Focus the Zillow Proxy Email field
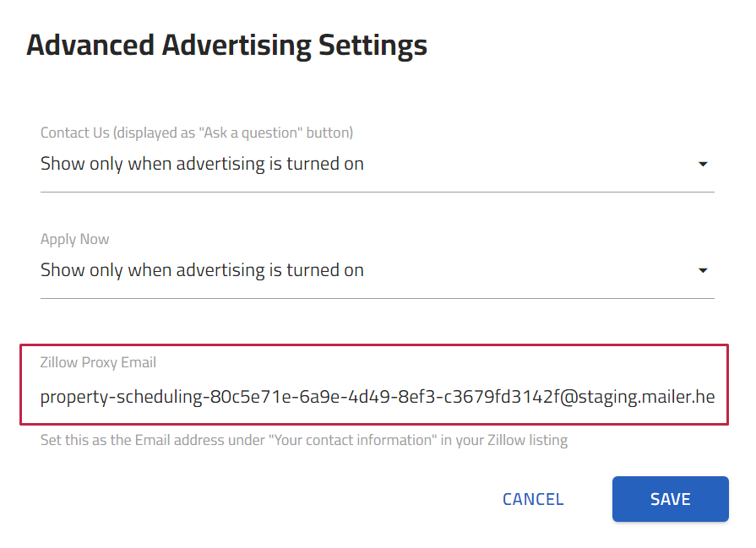 tap(378, 396)
